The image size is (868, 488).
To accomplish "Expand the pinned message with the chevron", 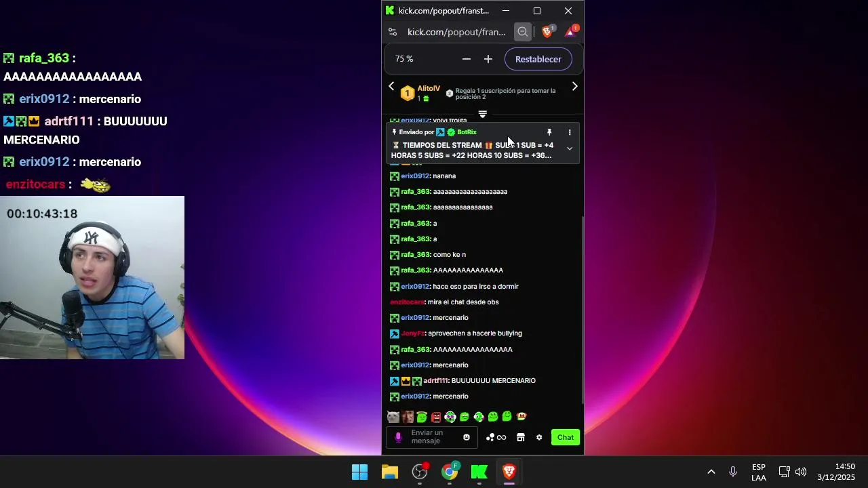I will click(x=570, y=148).
